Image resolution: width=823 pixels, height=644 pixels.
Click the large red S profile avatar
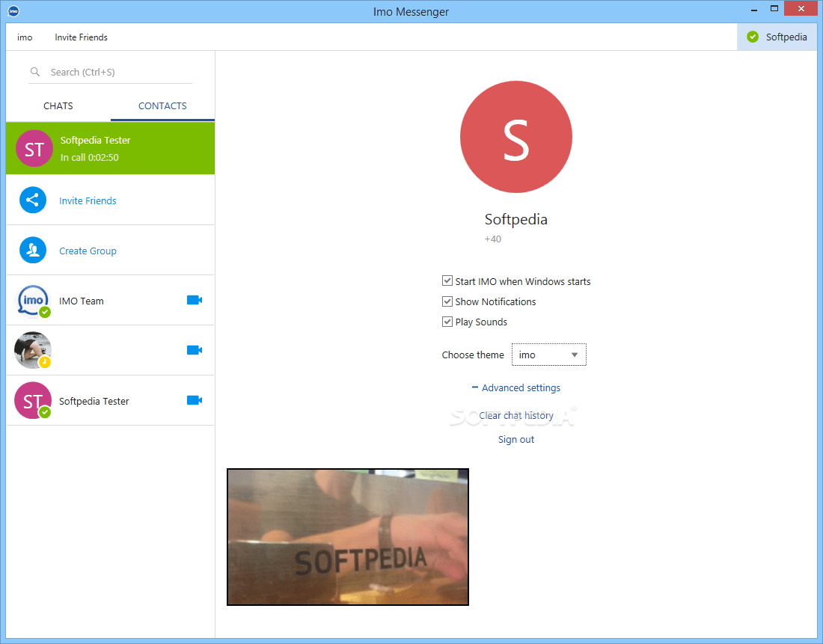pyautogui.click(x=516, y=137)
